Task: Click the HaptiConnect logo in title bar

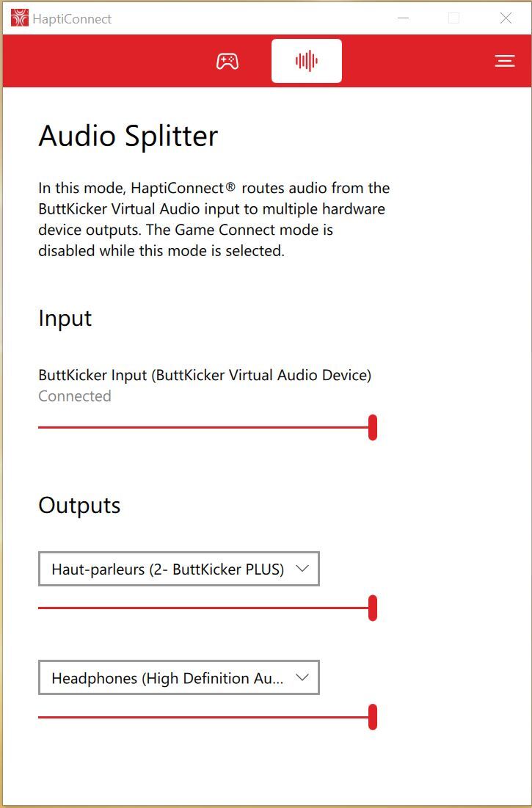Action: (x=20, y=18)
